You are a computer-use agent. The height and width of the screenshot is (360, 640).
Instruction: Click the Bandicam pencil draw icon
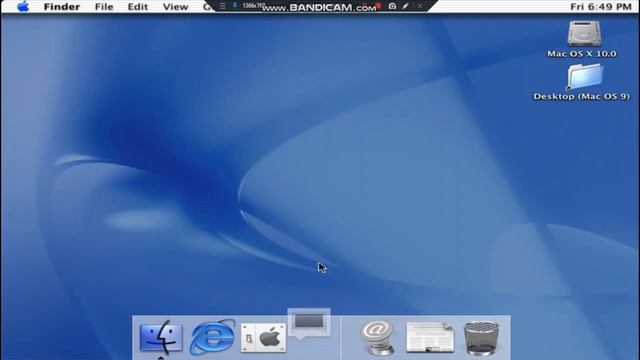click(x=405, y=6)
